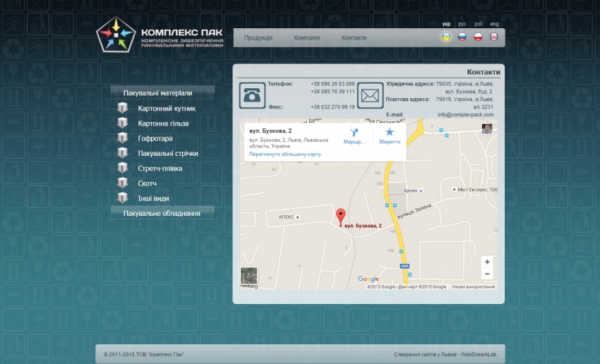
Task: Open the Картонний кутник category
Action: pyautogui.click(x=167, y=109)
